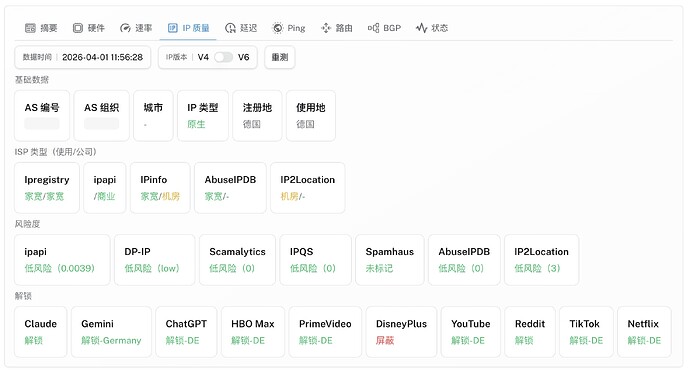Click the IPinfo 家宽/机房 card
Image resolution: width=690 pixels, height=371 pixels.
coord(160,188)
